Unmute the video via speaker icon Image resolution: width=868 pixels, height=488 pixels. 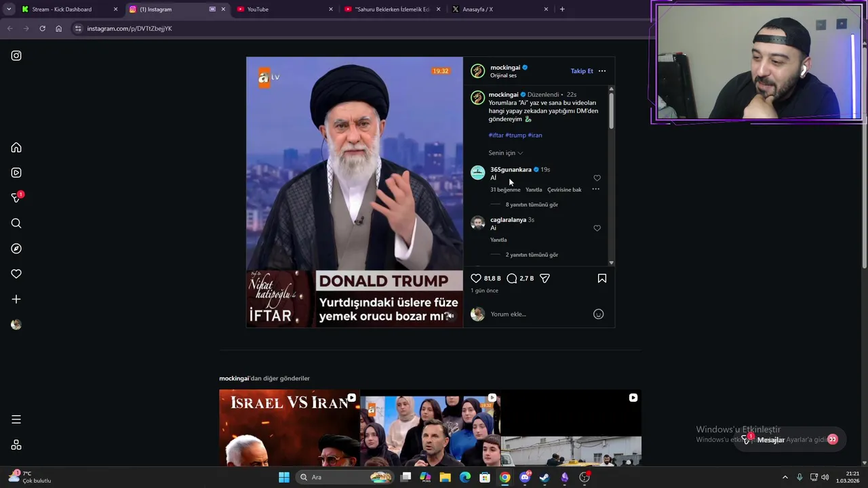(x=450, y=316)
